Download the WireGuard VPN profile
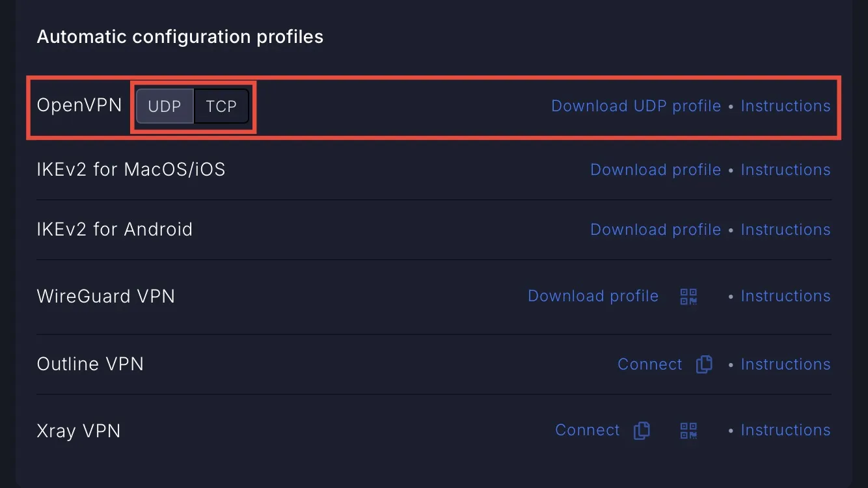 (593, 296)
